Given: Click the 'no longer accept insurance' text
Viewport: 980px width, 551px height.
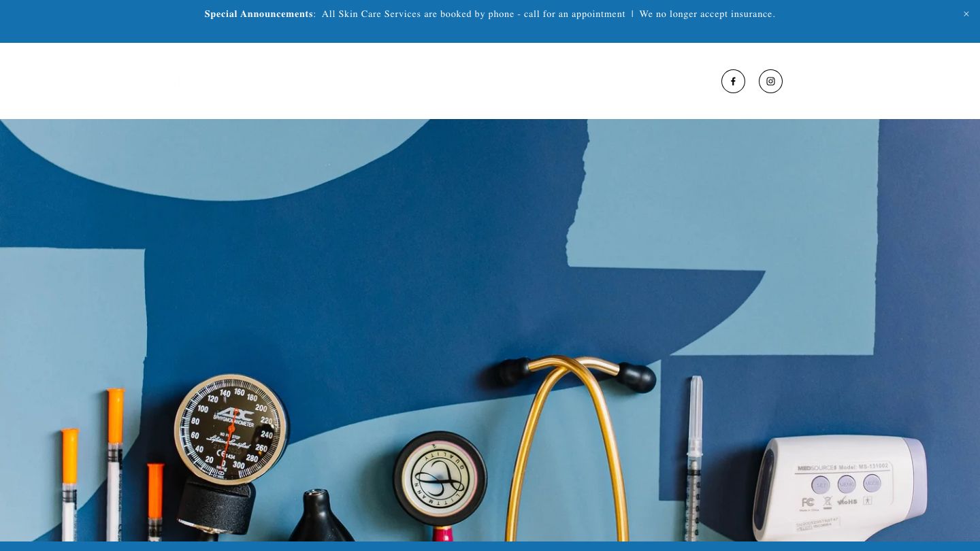Looking at the screenshot, I should pos(707,14).
